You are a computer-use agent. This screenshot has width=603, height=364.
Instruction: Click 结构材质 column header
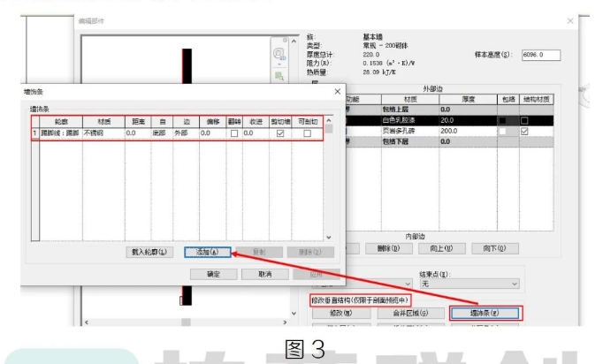(x=536, y=99)
